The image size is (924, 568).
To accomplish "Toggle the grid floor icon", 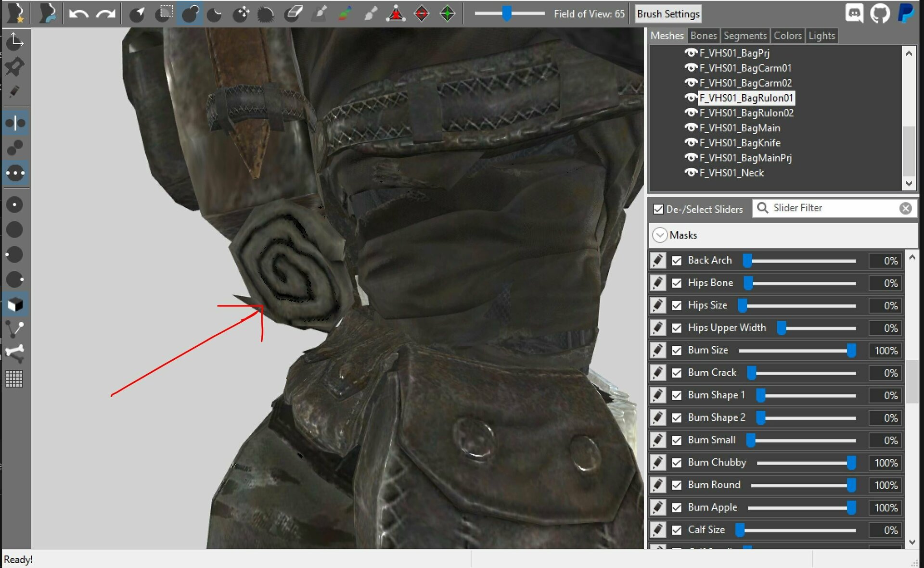I will pos(14,379).
